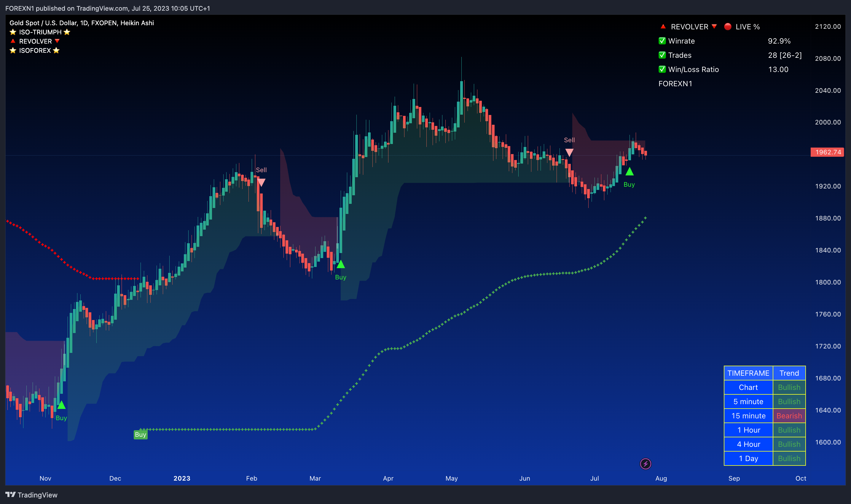Click the FOREXN1 published on TradingView.com header
This screenshot has width=851, height=504.
pyautogui.click(x=108, y=8)
